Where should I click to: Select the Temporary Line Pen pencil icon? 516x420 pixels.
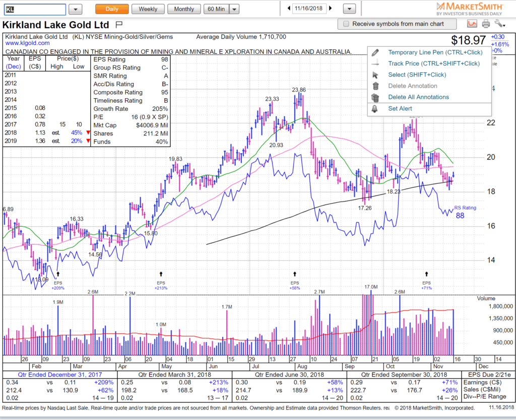(375, 52)
